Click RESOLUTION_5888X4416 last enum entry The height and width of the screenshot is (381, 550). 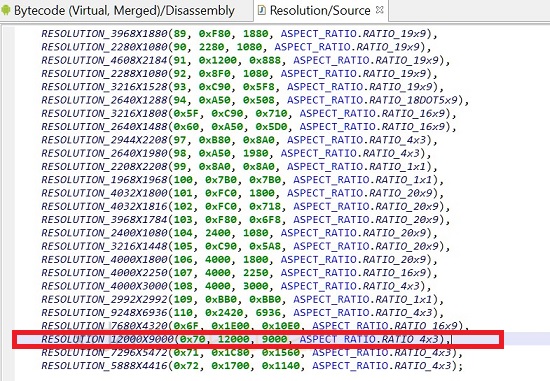pos(105,366)
